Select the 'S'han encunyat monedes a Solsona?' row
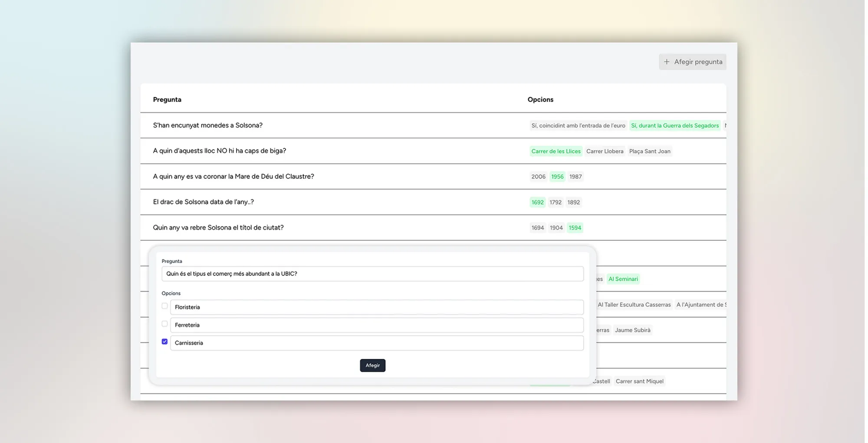Viewport: 868px width, 443px height. pyautogui.click(x=433, y=125)
